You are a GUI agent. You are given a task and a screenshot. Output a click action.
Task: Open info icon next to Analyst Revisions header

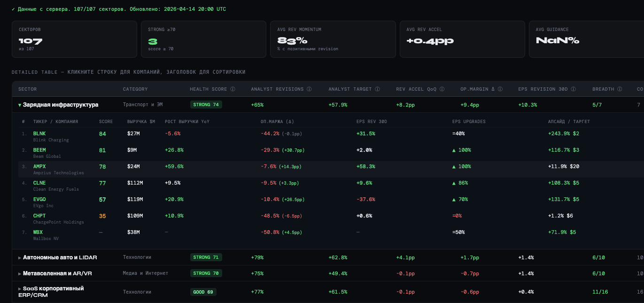point(309,89)
